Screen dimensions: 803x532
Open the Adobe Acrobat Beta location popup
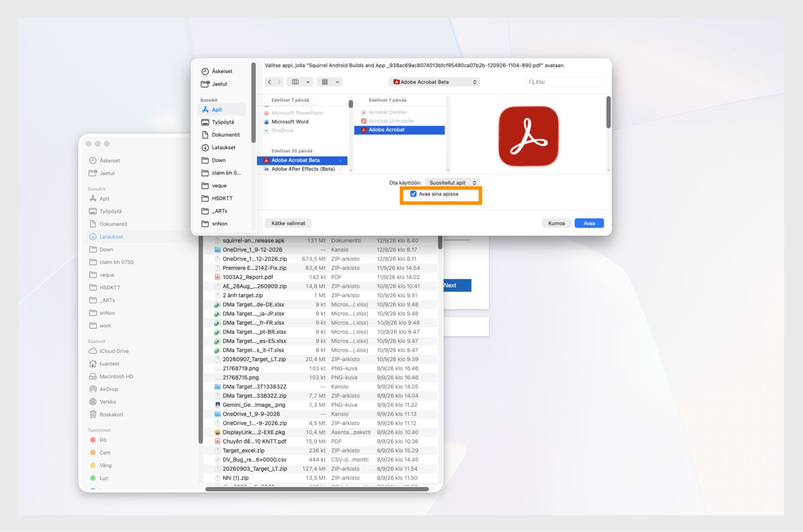click(x=434, y=82)
